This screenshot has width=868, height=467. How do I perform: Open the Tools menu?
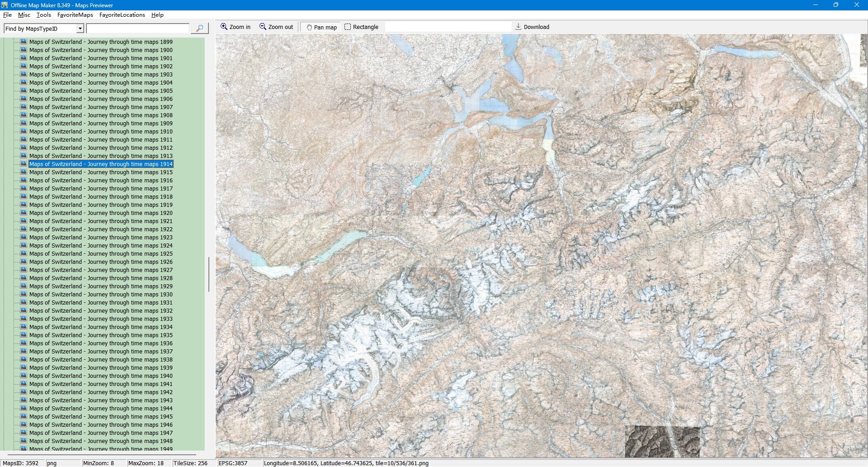pyautogui.click(x=43, y=15)
